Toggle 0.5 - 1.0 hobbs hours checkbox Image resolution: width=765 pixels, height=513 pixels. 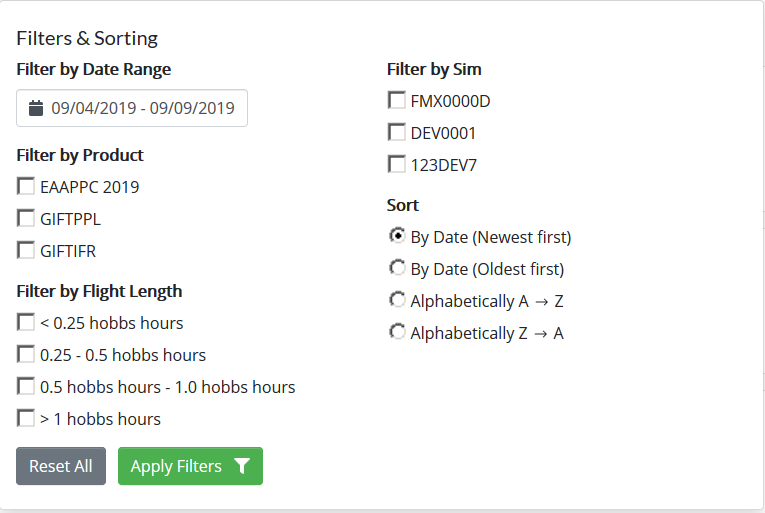coord(26,386)
